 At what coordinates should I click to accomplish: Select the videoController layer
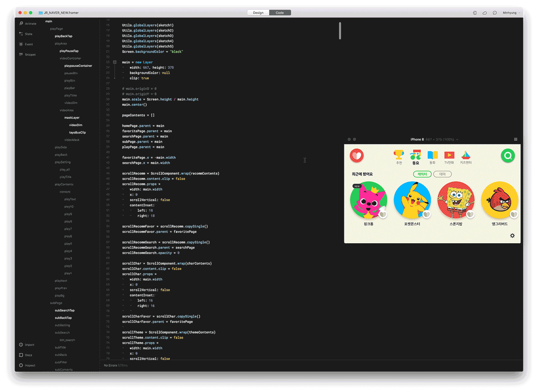point(70,58)
